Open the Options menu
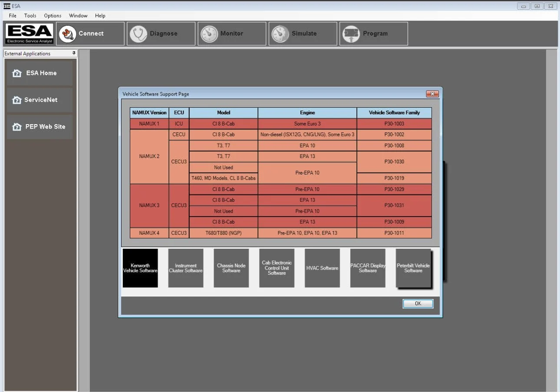This screenshot has height=392, width=560. point(53,16)
